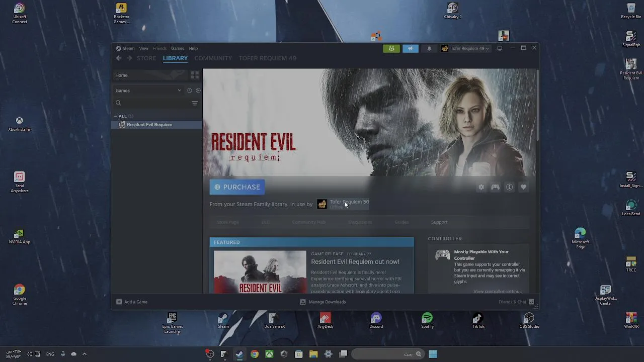Viewport: 644px width, 362px height.
Task: Click the Steam taskbar icon
Action: coord(239,354)
